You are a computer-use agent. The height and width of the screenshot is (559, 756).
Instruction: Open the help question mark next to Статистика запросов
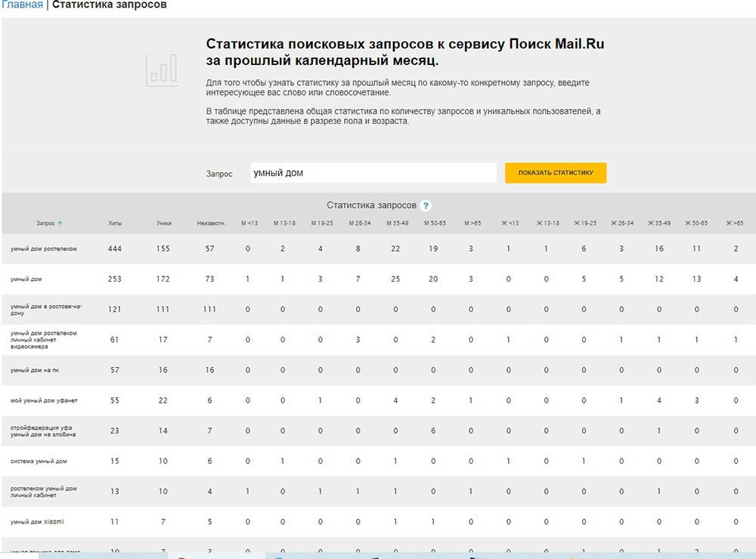426,205
